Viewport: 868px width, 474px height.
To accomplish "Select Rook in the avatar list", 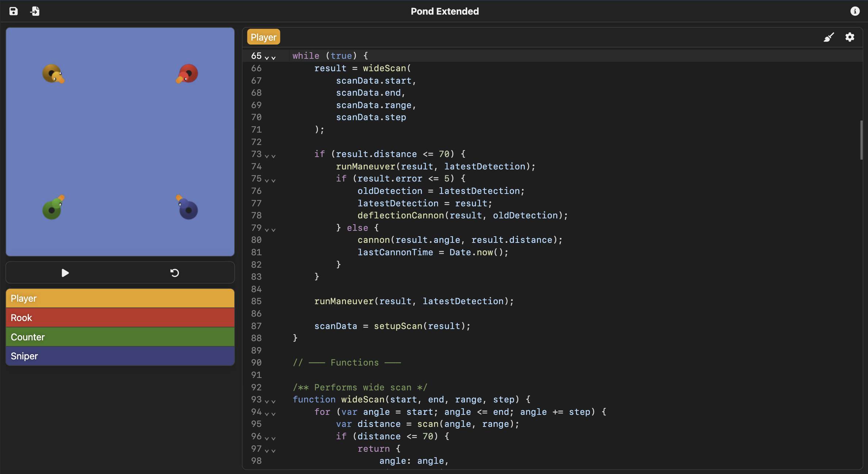I will [120, 318].
